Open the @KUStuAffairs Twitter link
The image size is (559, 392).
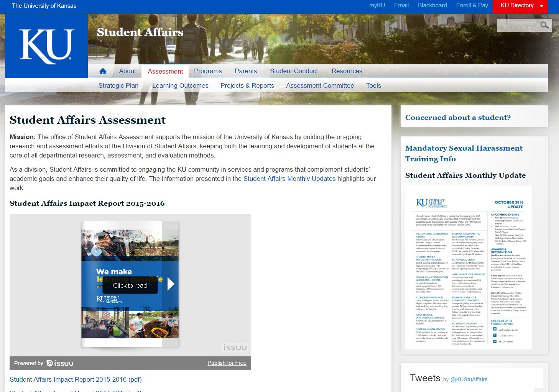pyautogui.click(x=469, y=380)
